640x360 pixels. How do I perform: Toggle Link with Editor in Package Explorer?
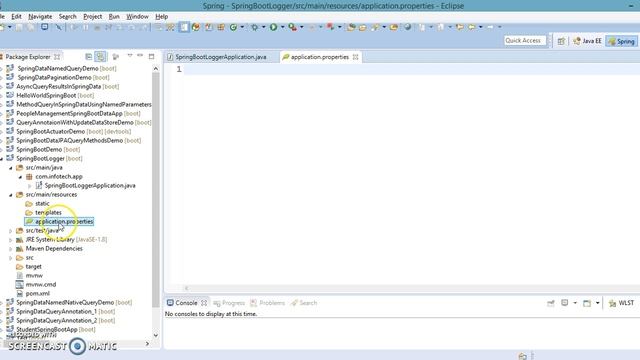pyautogui.click(x=100, y=56)
